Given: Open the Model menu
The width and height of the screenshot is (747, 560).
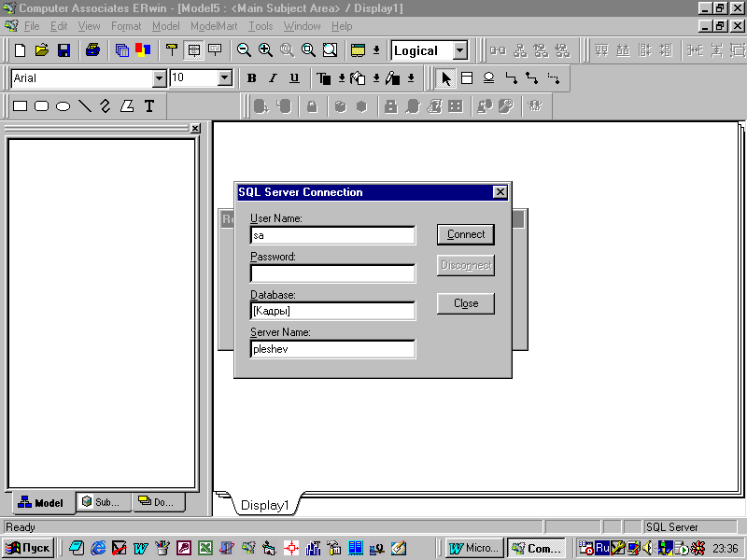Looking at the screenshot, I should pos(166,26).
